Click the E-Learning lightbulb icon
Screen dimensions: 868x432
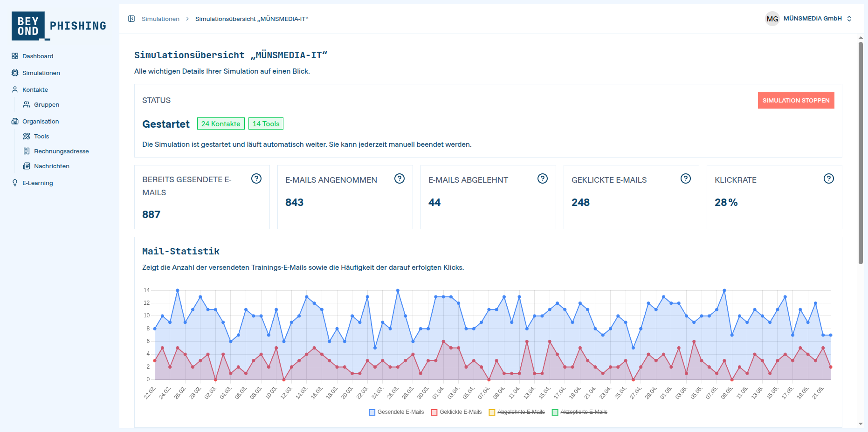coord(15,183)
